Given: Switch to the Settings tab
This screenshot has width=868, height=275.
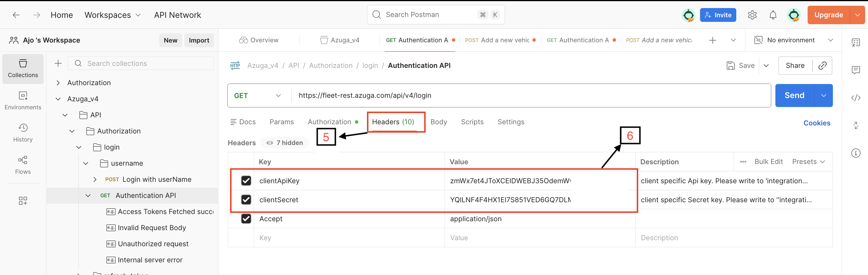Looking at the screenshot, I should click(511, 122).
